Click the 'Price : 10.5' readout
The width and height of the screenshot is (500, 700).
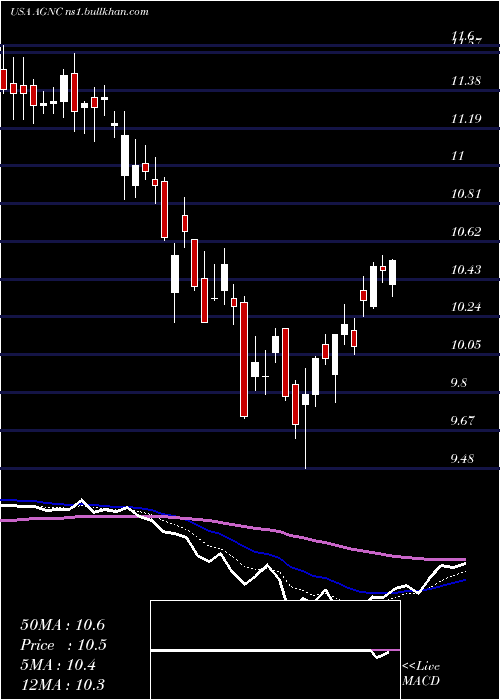click(63, 645)
